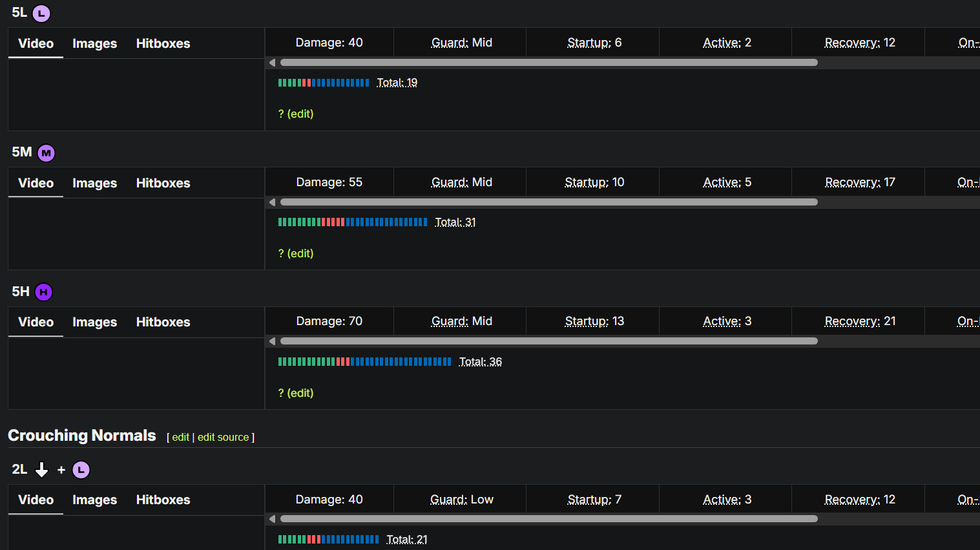Open the Hitboxes tab for 5H

[x=163, y=322]
